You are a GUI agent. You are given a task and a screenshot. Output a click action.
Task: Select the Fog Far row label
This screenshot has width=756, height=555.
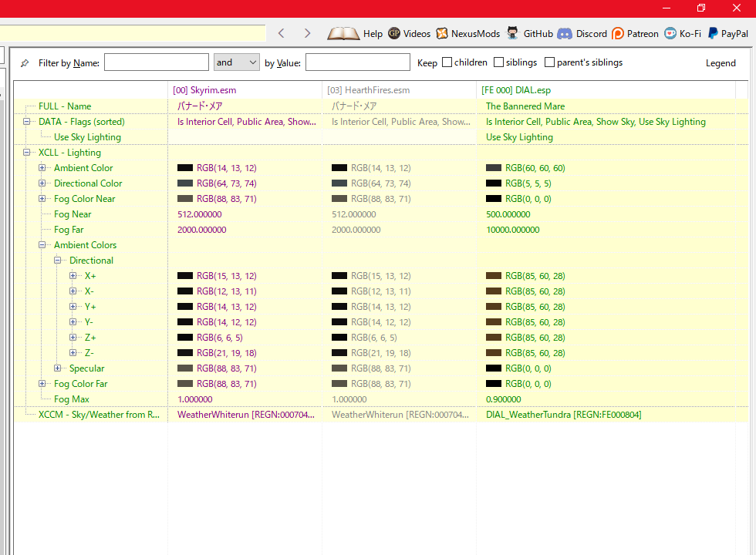(x=69, y=230)
